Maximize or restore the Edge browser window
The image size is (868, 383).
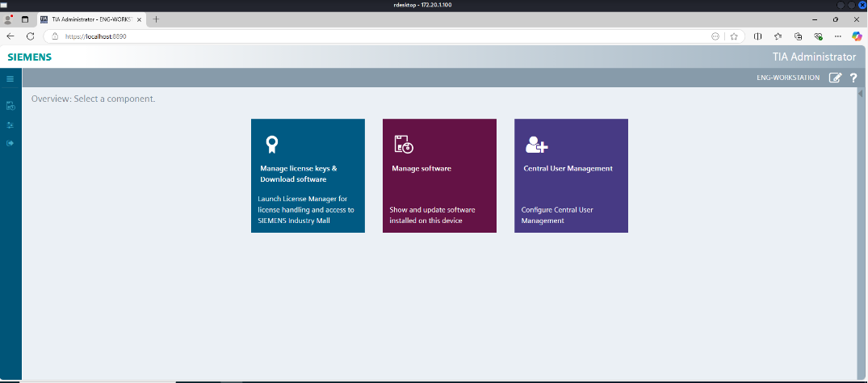(x=836, y=19)
